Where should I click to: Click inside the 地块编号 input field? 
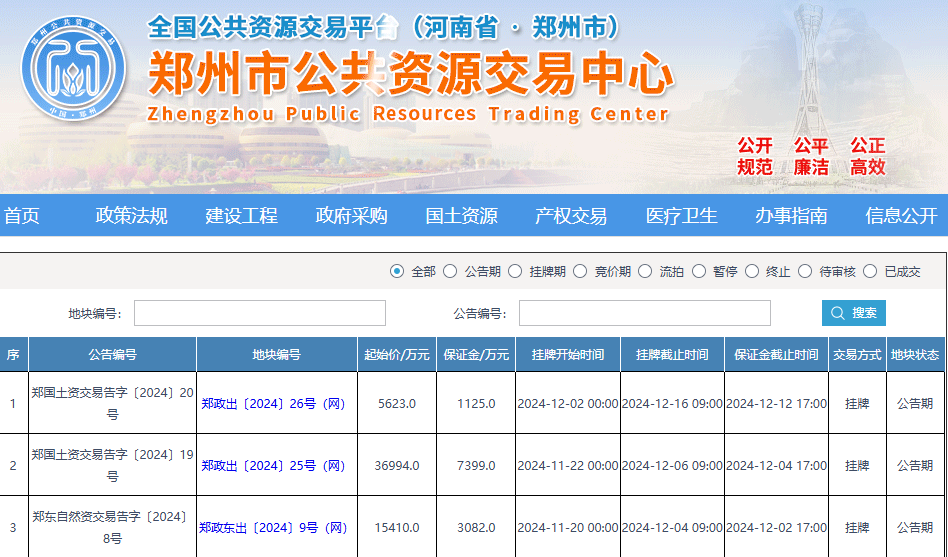[259, 313]
